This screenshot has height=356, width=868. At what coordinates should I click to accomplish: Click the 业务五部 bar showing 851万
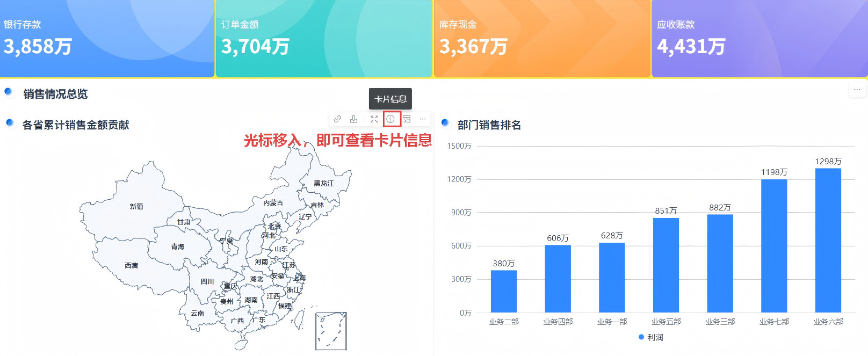pyautogui.click(x=666, y=265)
